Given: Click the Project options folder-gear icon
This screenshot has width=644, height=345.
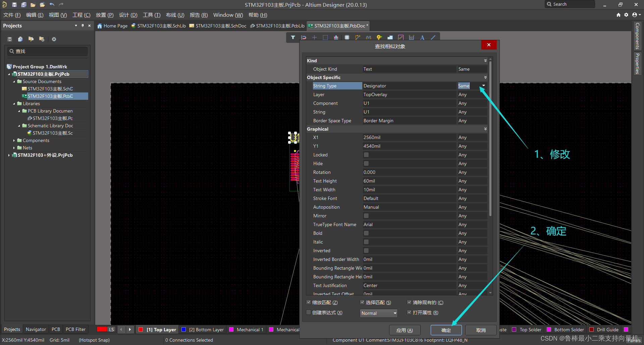Looking at the screenshot, I should pos(42,39).
